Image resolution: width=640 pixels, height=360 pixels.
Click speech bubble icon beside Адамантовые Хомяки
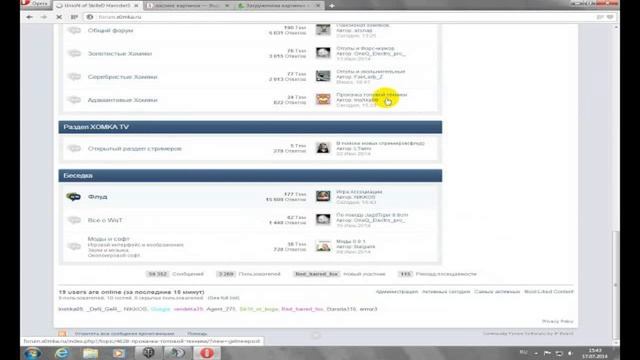(x=74, y=100)
